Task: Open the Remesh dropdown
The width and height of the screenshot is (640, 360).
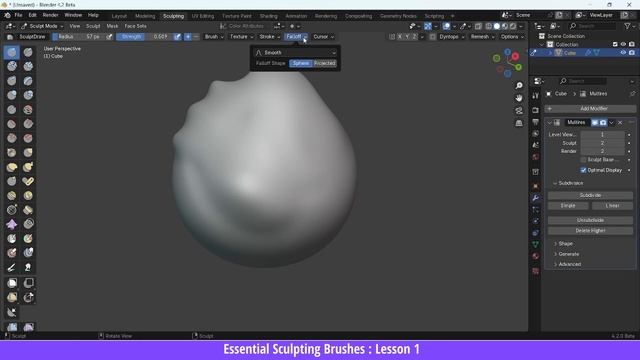Action: (x=482, y=37)
